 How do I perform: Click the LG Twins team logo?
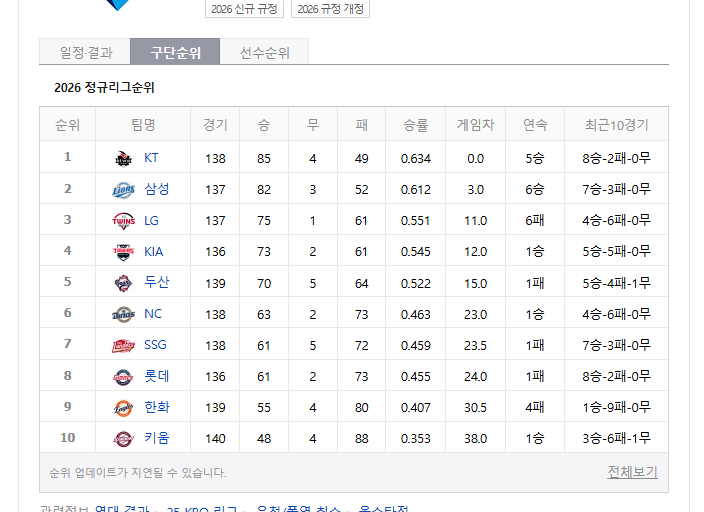[123, 221]
